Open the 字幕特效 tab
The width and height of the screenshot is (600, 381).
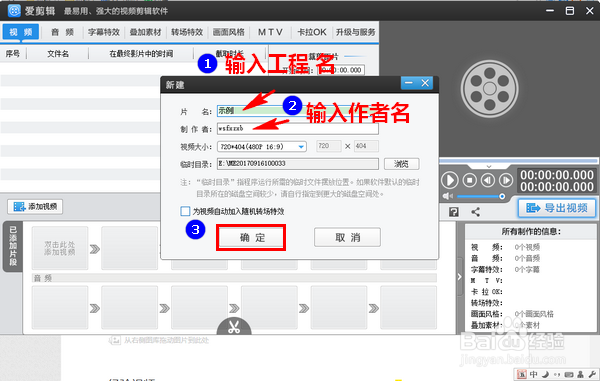(x=104, y=32)
